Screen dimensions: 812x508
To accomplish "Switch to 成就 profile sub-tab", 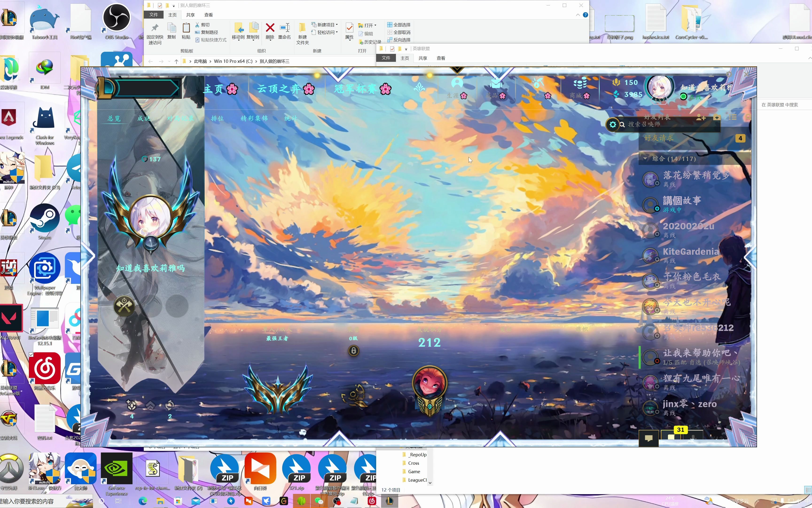I will tap(144, 118).
